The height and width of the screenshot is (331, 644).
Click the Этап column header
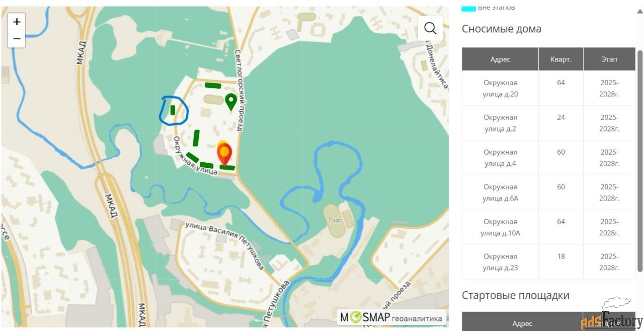click(x=609, y=59)
